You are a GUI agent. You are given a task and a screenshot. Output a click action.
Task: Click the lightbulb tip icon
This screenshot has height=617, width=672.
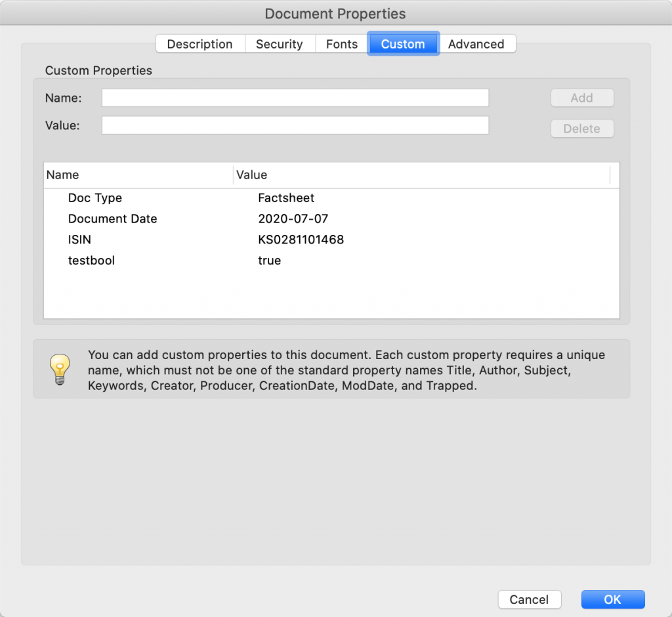[60, 370]
